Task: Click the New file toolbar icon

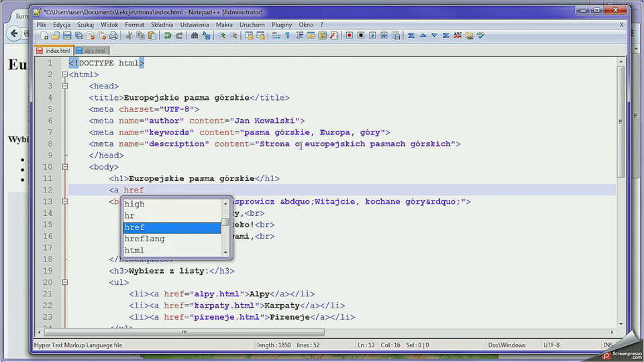Action: point(44,36)
